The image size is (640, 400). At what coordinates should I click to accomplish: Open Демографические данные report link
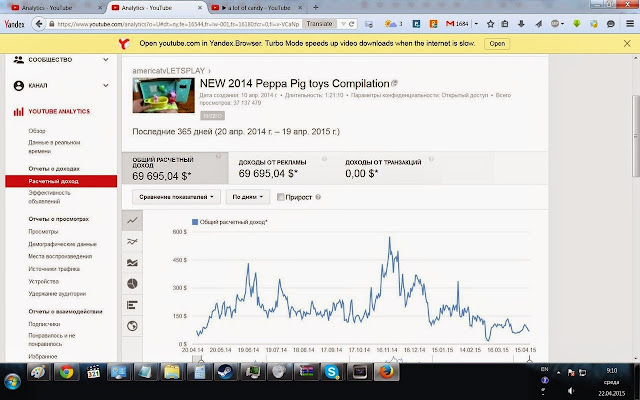(x=62, y=244)
